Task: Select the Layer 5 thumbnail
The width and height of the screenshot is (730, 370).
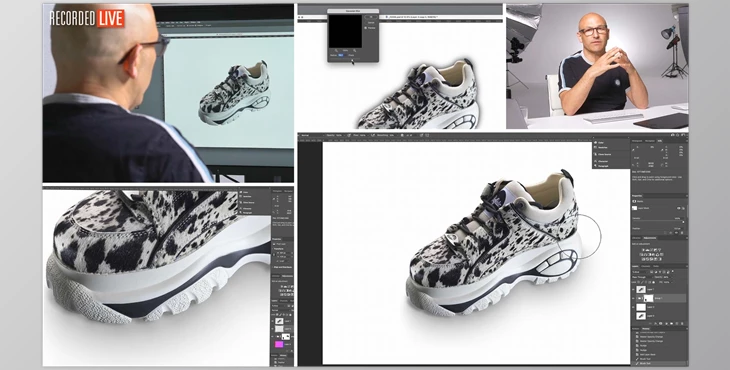Action: pos(641,316)
